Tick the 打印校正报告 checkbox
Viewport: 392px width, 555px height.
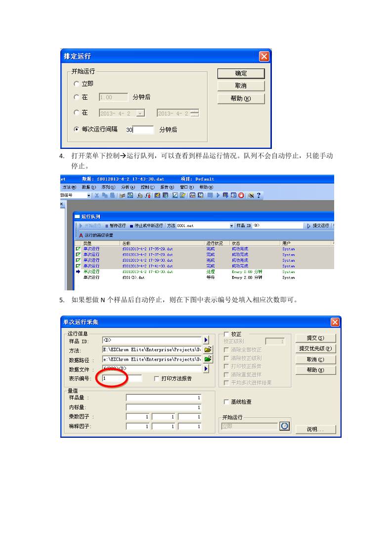point(226,367)
